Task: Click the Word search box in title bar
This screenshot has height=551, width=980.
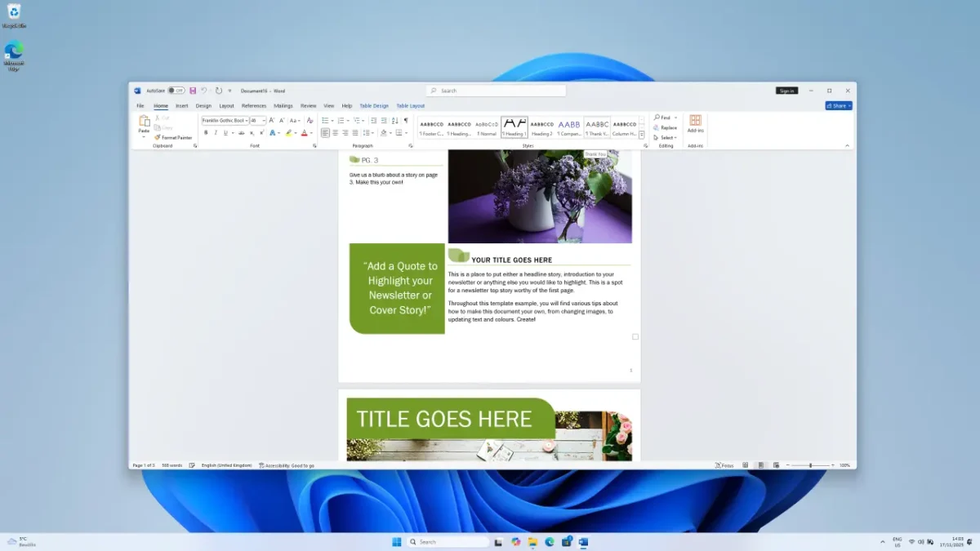Action: click(x=496, y=91)
